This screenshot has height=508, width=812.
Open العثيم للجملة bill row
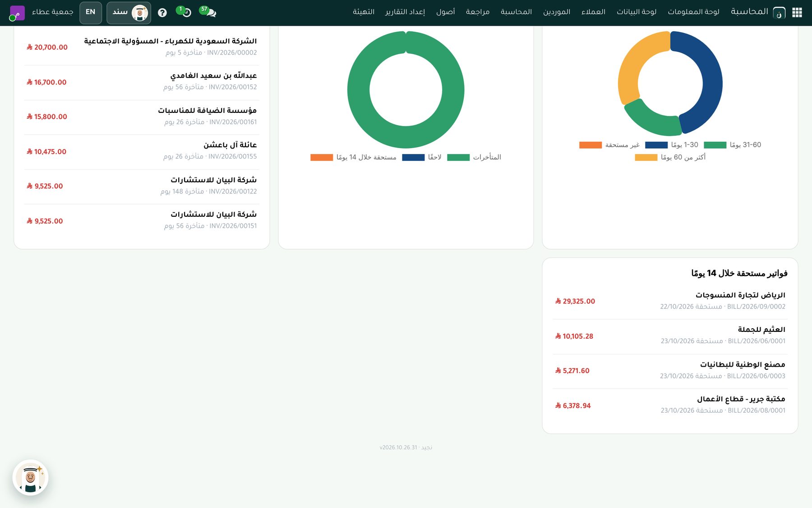[670, 336]
